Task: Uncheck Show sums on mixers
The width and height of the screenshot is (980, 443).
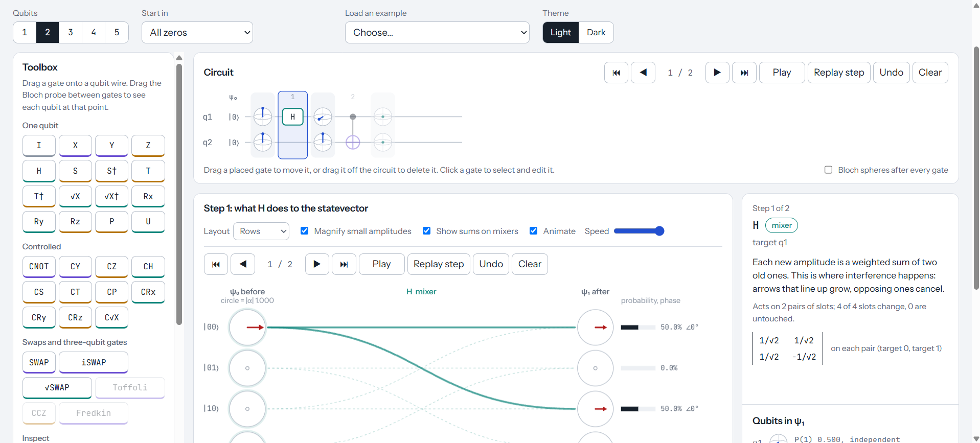Action: (426, 231)
